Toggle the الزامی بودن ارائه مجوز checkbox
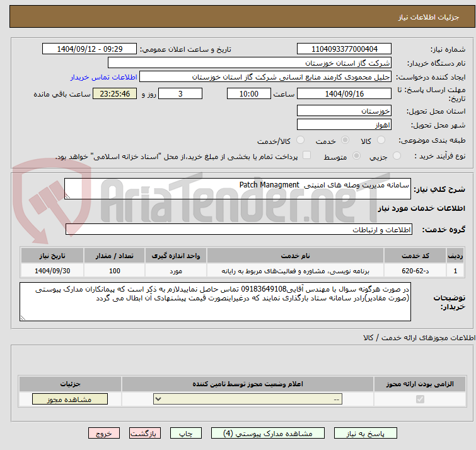This screenshot has width=476, height=450. (420, 400)
